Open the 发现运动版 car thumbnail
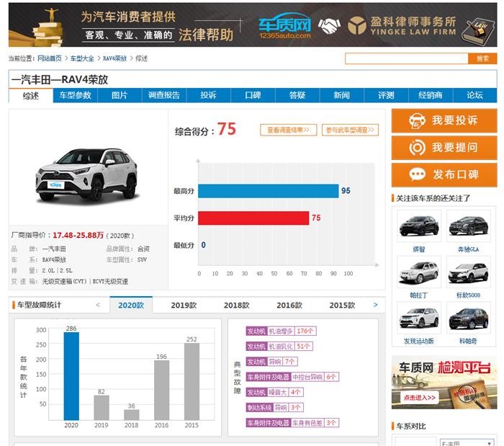 point(419,318)
